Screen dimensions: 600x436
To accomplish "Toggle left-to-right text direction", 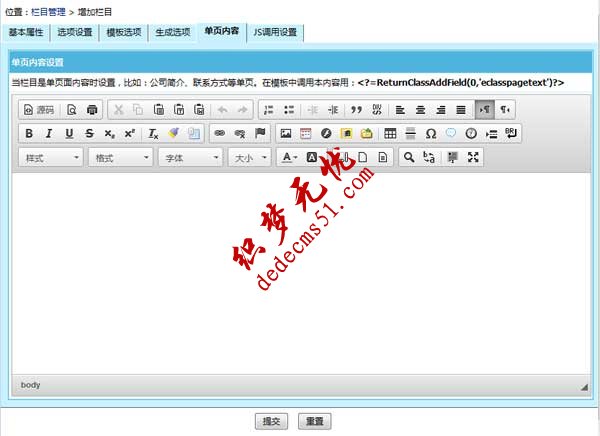I will (x=484, y=110).
